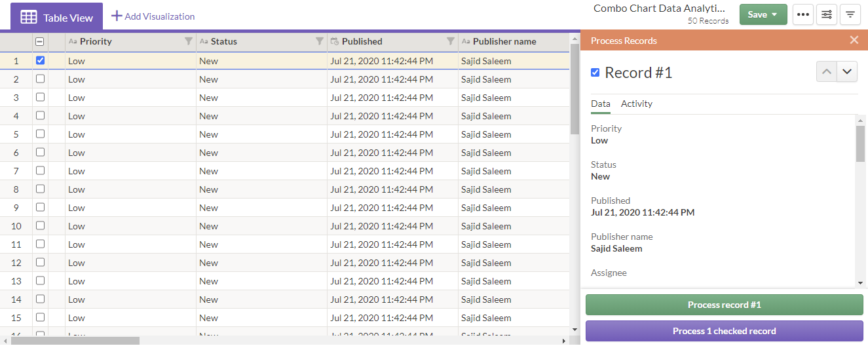Screen dimensions: 868x346
Task: Click the Record #1 title
Action: (x=639, y=72)
